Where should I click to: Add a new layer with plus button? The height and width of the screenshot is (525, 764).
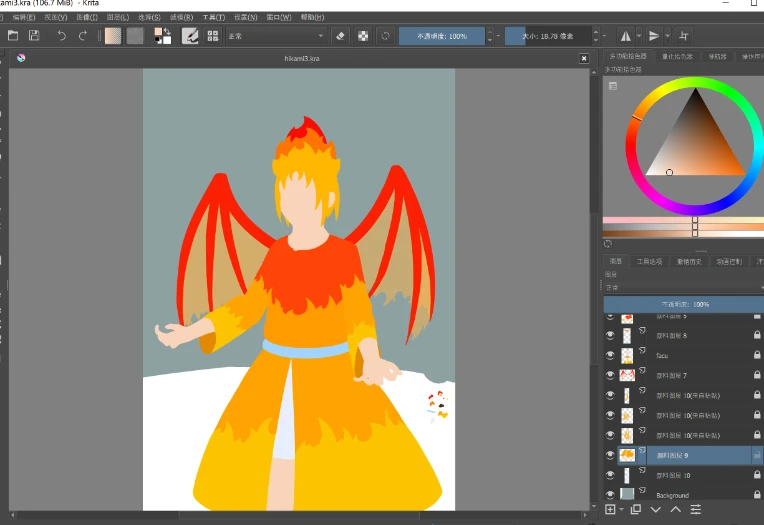pos(610,510)
